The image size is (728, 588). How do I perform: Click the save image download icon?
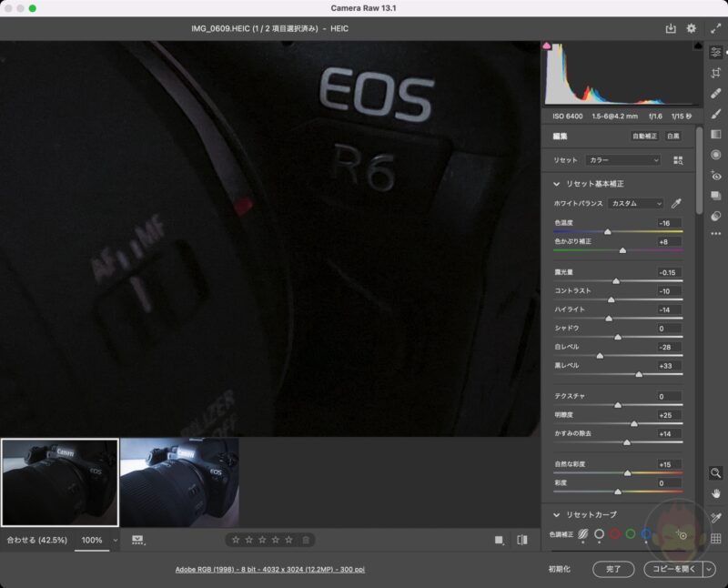pyautogui.click(x=671, y=29)
